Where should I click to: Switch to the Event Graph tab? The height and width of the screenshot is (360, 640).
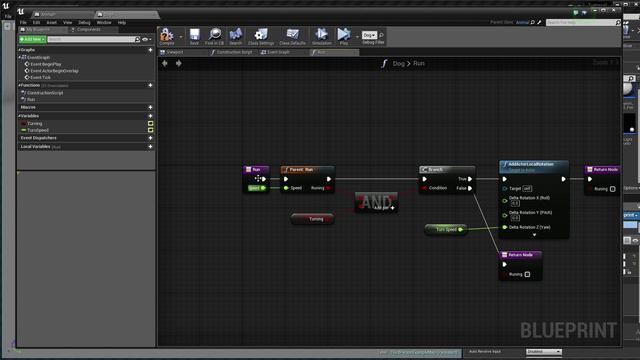point(278,52)
